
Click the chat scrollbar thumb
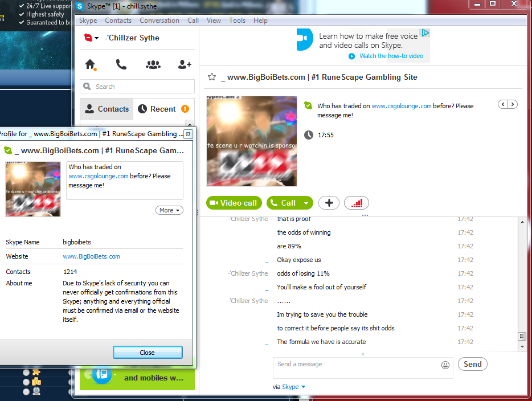pos(522,336)
